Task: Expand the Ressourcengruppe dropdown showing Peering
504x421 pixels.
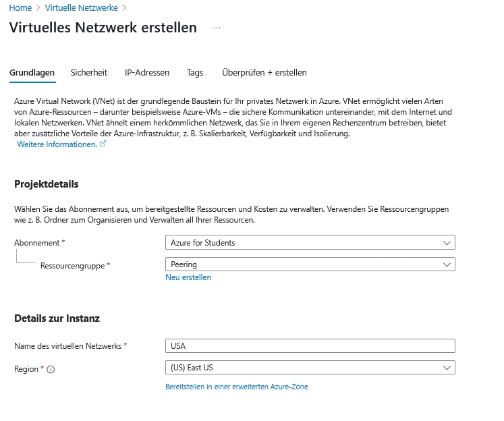Action: pyautogui.click(x=310, y=264)
